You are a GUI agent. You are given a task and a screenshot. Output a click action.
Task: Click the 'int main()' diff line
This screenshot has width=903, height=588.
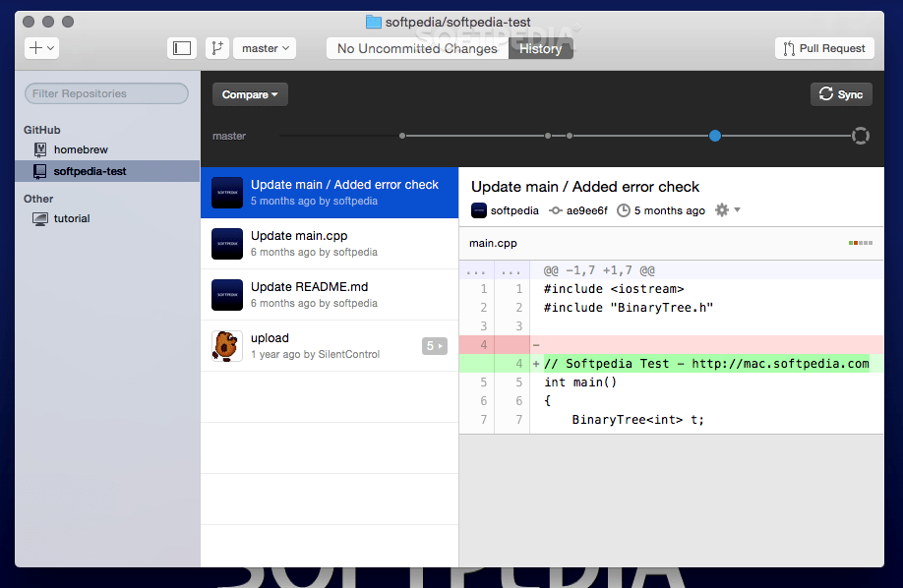tap(672, 382)
